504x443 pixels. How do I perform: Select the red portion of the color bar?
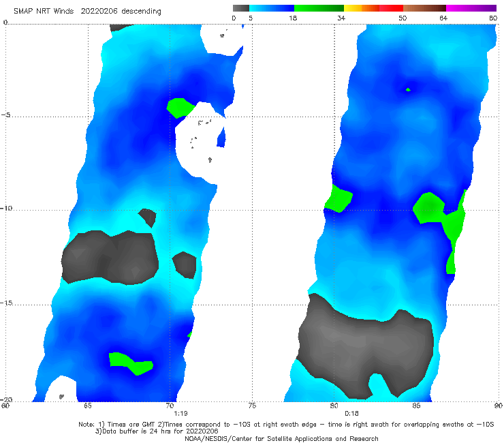pos(391,8)
